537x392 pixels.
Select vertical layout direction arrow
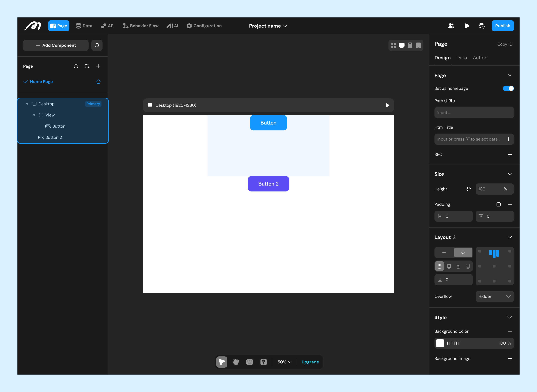click(463, 252)
